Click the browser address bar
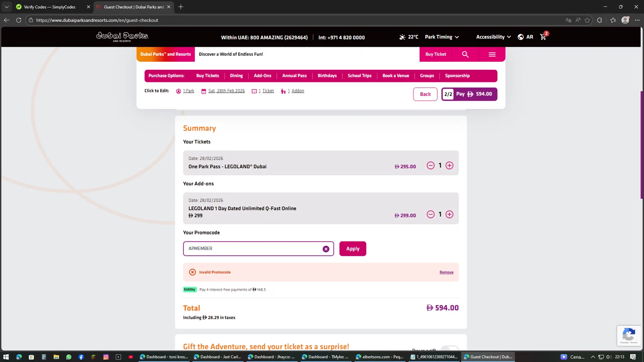The image size is (644, 362). pyautogui.click(x=296, y=20)
